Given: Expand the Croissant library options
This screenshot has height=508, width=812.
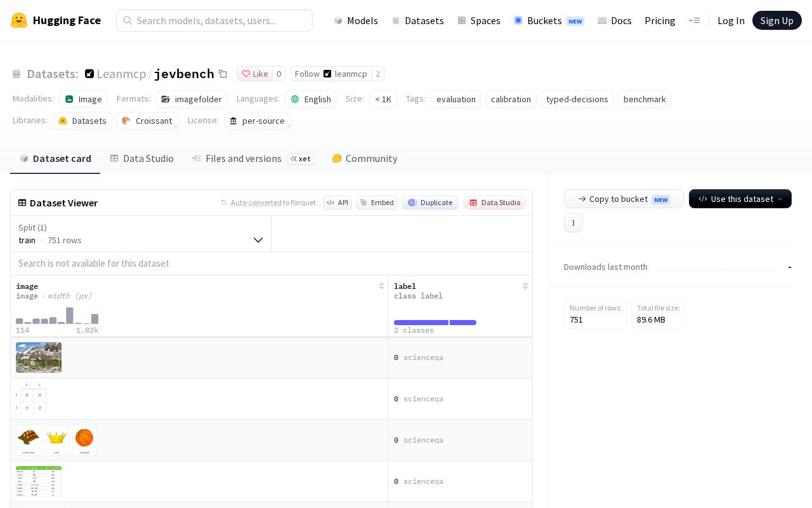Looking at the screenshot, I should click(x=147, y=121).
